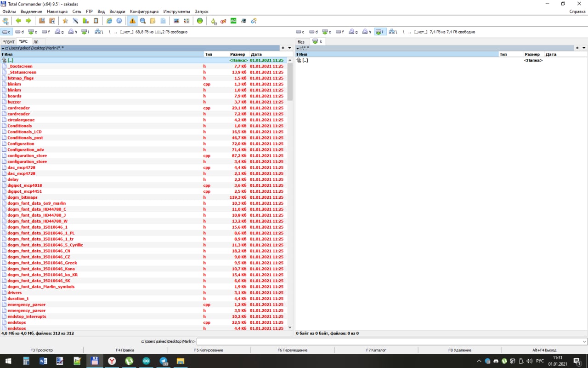Screen dimensions: 588x368
Task: Select drive d in left panel
Action: 19,32
